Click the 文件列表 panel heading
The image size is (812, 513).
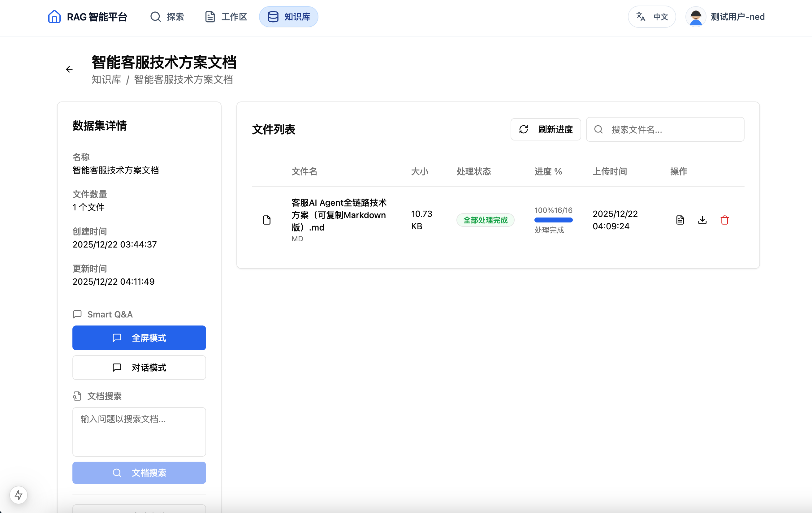[x=274, y=129]
